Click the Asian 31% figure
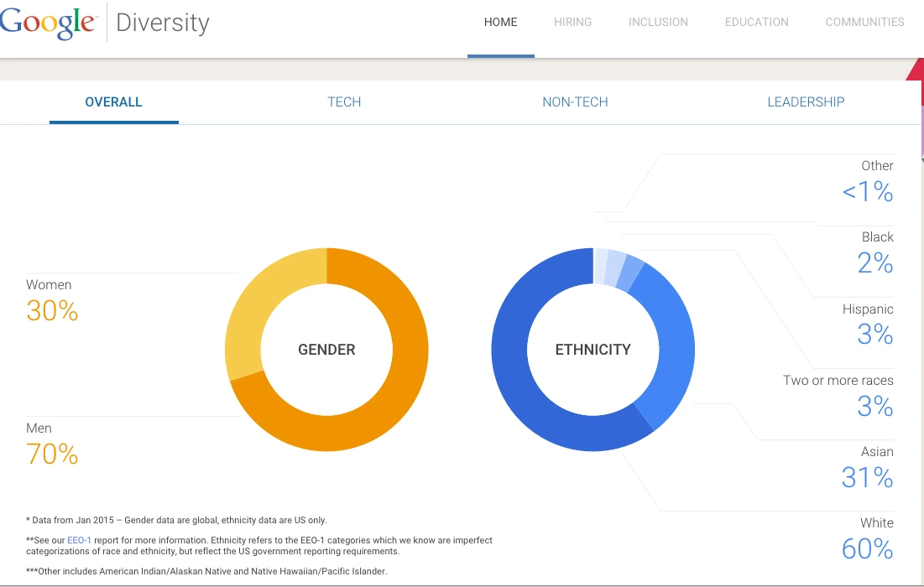Image resolution: width=924 pixels, height=587 pixels. click(868, 477)
